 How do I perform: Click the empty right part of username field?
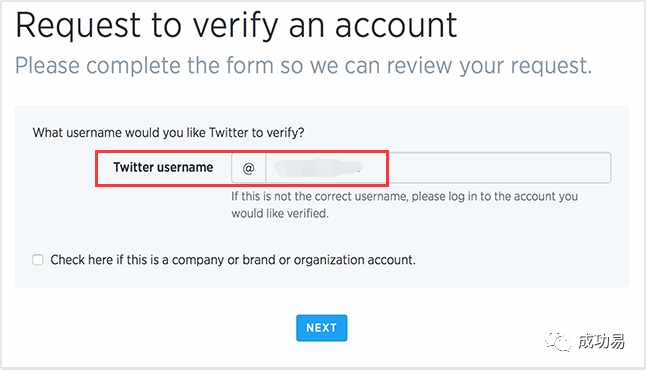pyautogui.click(x=499, y=168)
